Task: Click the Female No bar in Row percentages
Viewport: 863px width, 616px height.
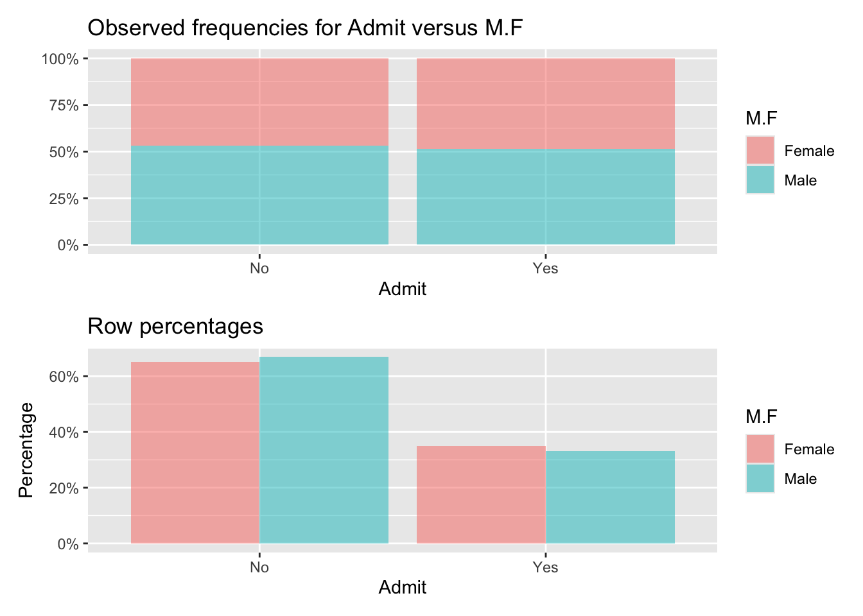Action: (195, 452)
